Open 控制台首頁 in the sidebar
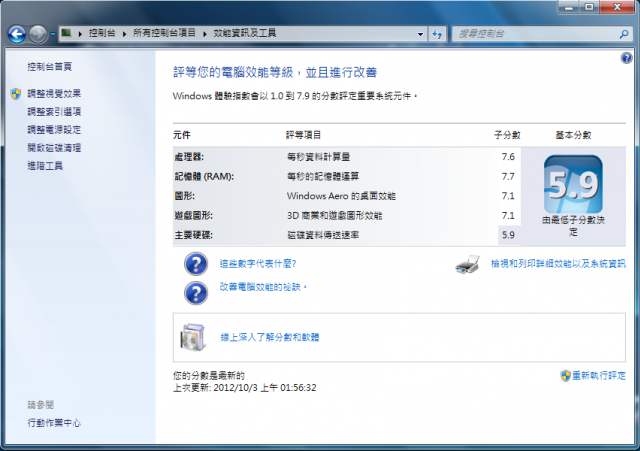 (50, 67)
